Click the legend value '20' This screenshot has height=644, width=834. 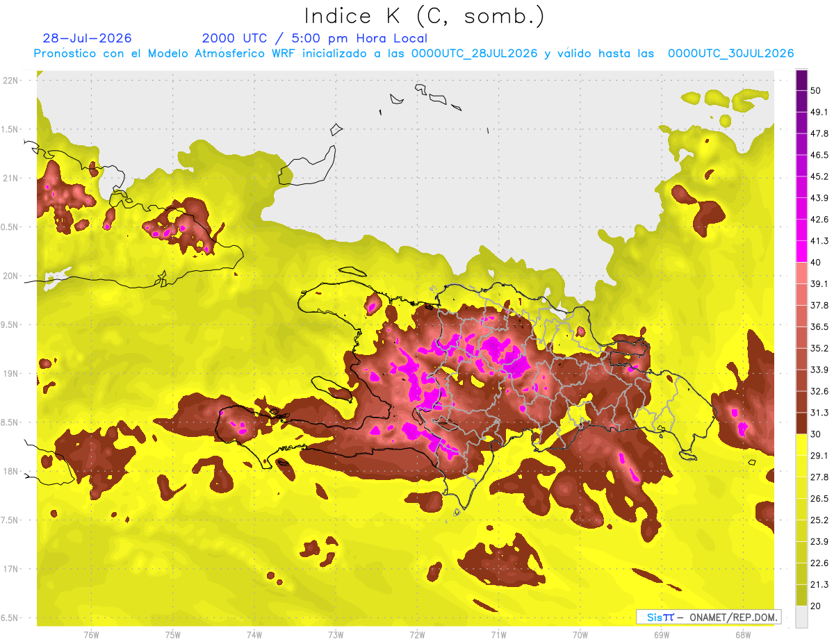816,606
